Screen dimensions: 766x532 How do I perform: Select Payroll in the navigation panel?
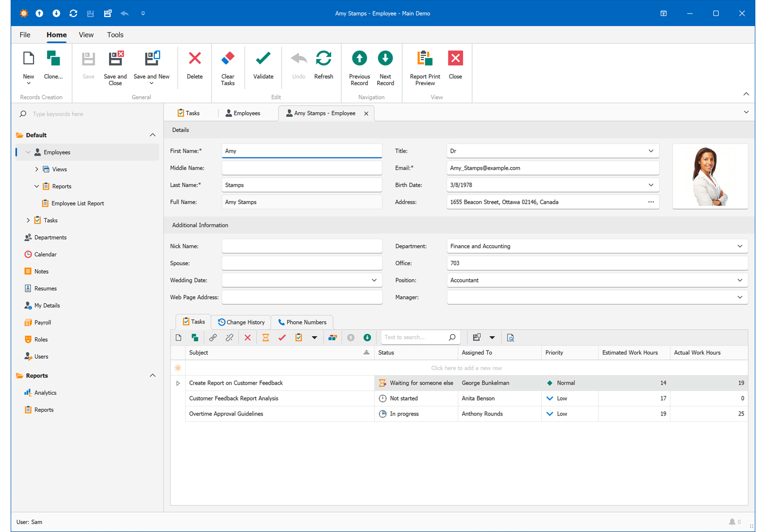pyautogui.click(x=43, y=322)
